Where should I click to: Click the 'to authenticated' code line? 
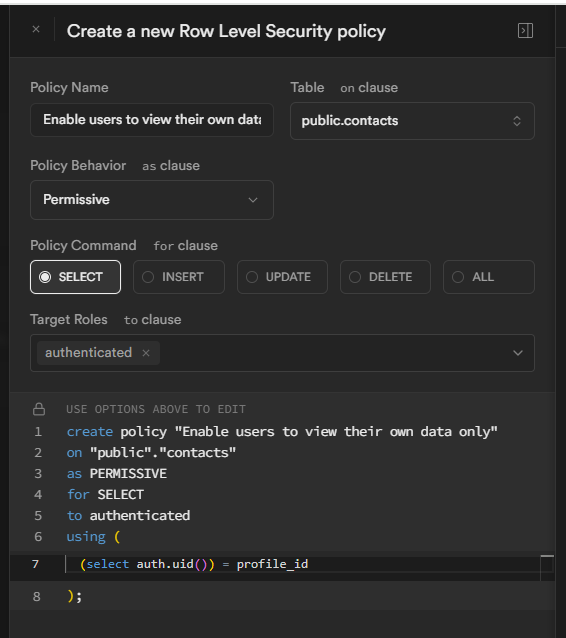(x=129, y=516)
